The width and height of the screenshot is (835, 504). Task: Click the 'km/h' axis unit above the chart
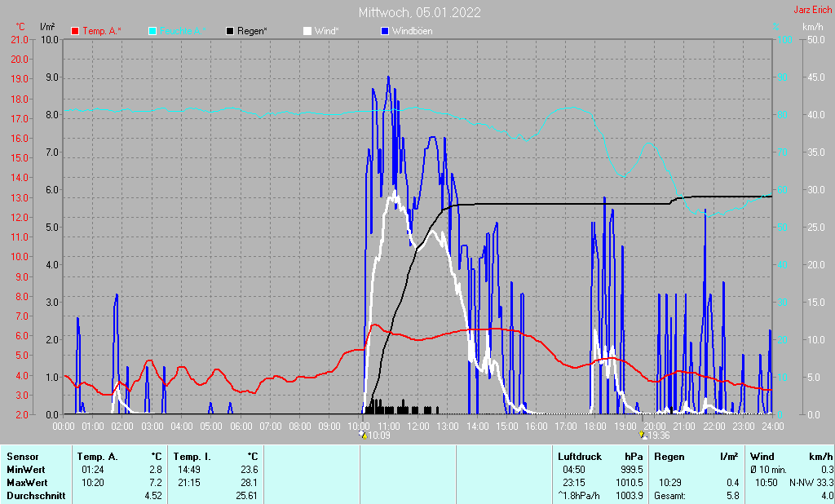click(813, 27)
